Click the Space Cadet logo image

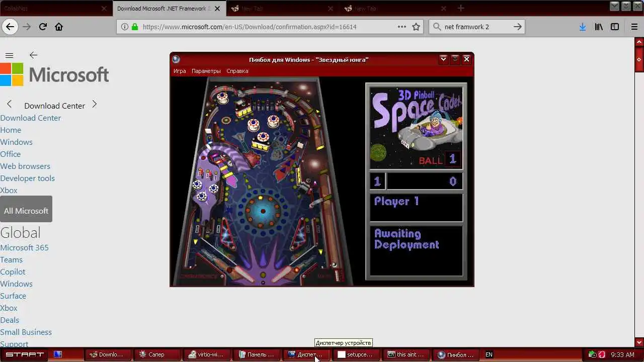coord(416,128)
